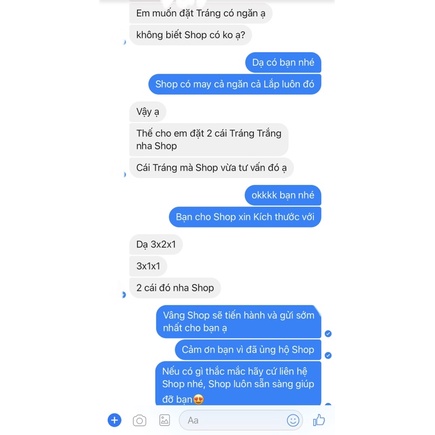
Task: Tap seen checkmark beside "Cảm ơn bạn" message
Action: click(328, 355)
